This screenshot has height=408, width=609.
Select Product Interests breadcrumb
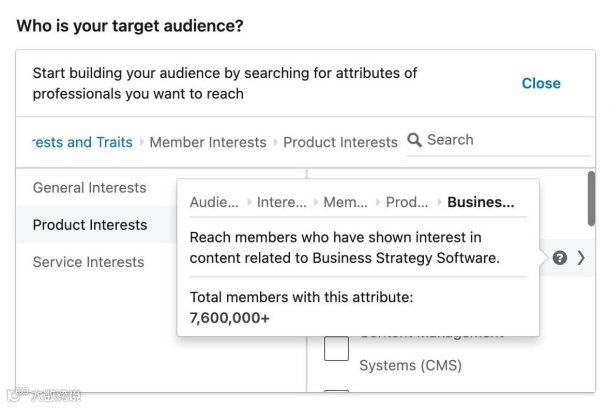(x=340, y=142)
